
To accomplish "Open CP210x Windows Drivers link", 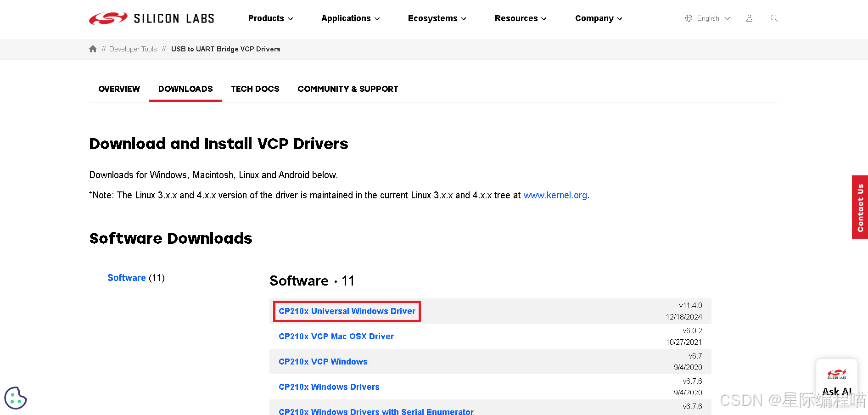I will 329,387.
